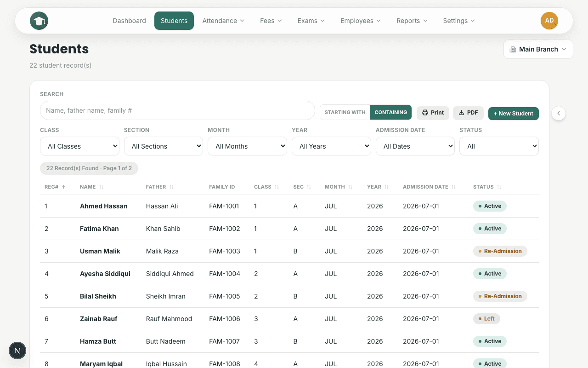Open the Status filter dropdown

tap(499, 146)
